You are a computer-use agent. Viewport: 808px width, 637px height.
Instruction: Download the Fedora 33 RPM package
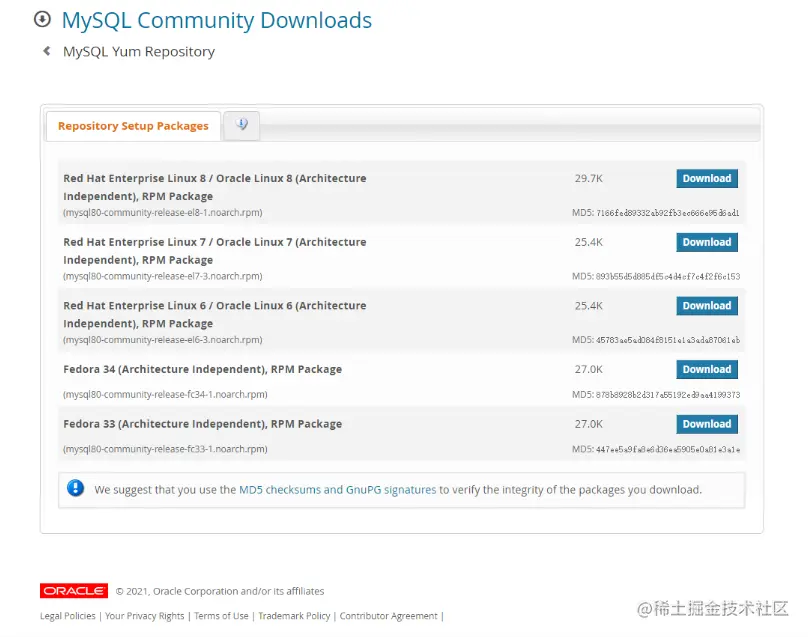706,424
